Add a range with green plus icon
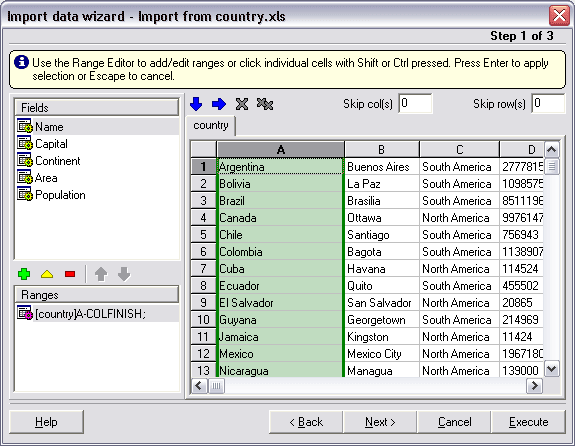This screenshot has height=446, width=575. [x=24, y=274]
